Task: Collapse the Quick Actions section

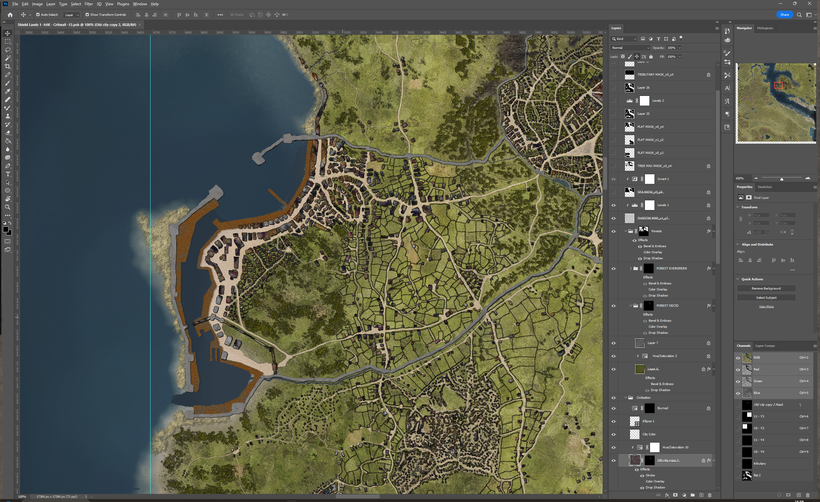Action: [738, 279]
